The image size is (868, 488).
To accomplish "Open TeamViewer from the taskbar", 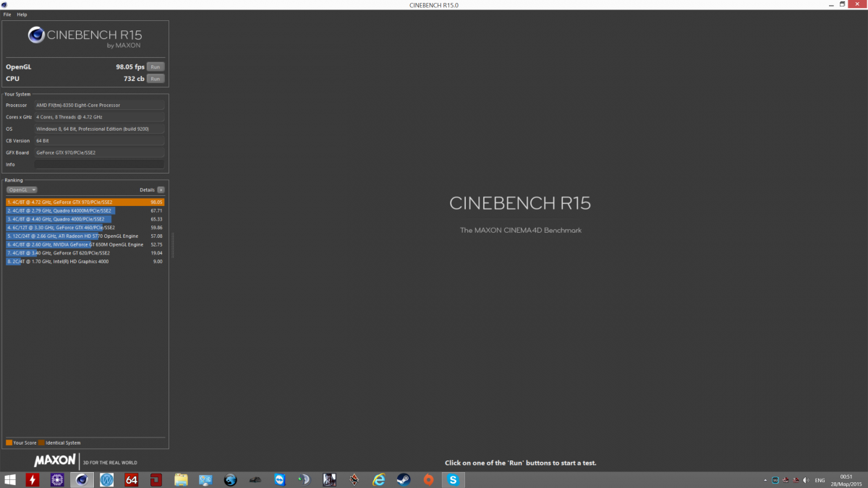I will tap(279, 479).
